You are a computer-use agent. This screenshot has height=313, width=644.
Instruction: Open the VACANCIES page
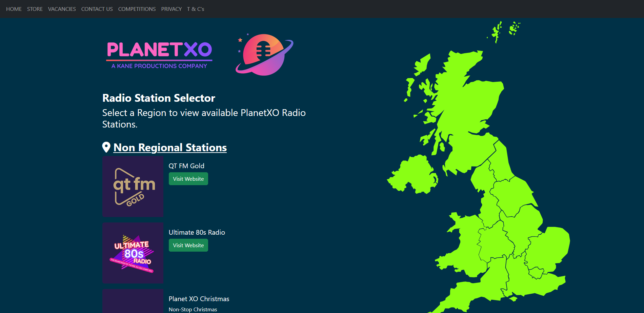[62, 9]
